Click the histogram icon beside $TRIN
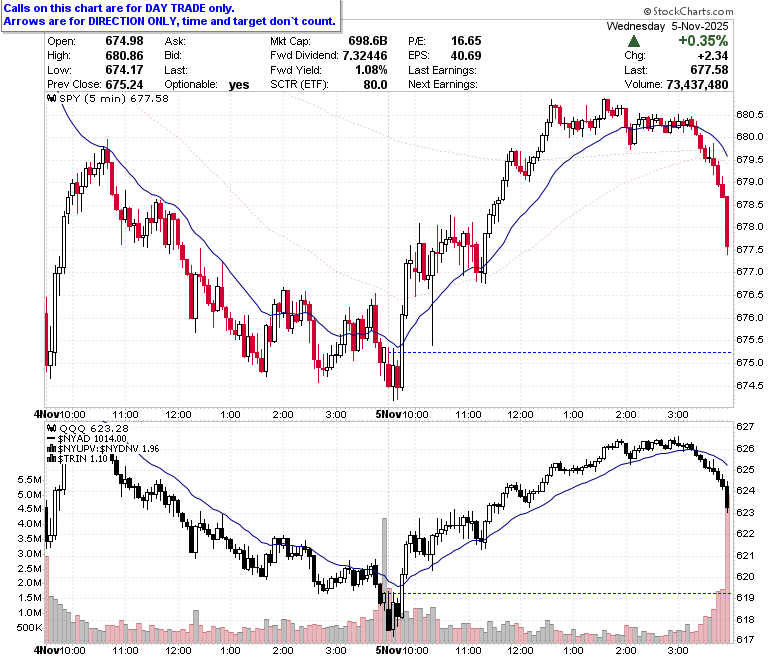Image resolution: width=780 pixels, height=659 pixels. [x=52, y=458]
